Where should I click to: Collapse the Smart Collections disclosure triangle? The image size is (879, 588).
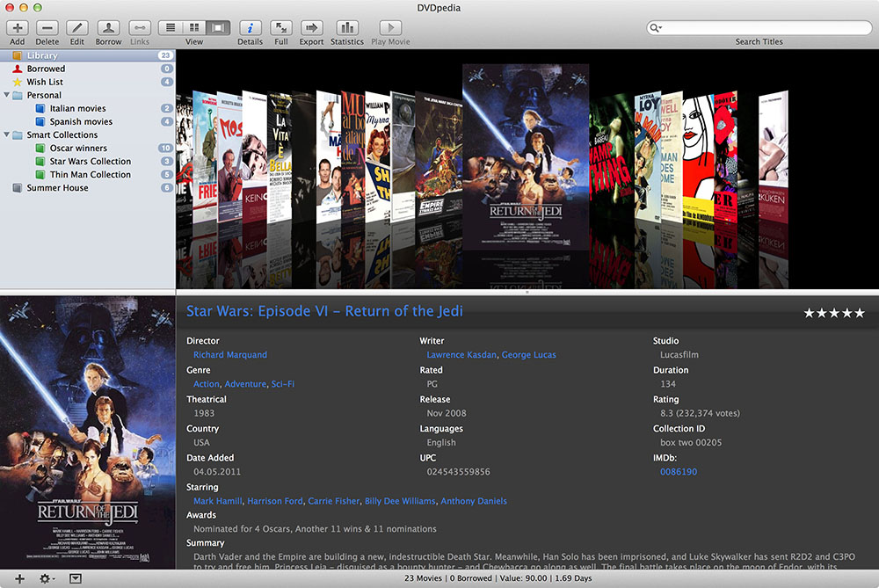tap(6, 134)
